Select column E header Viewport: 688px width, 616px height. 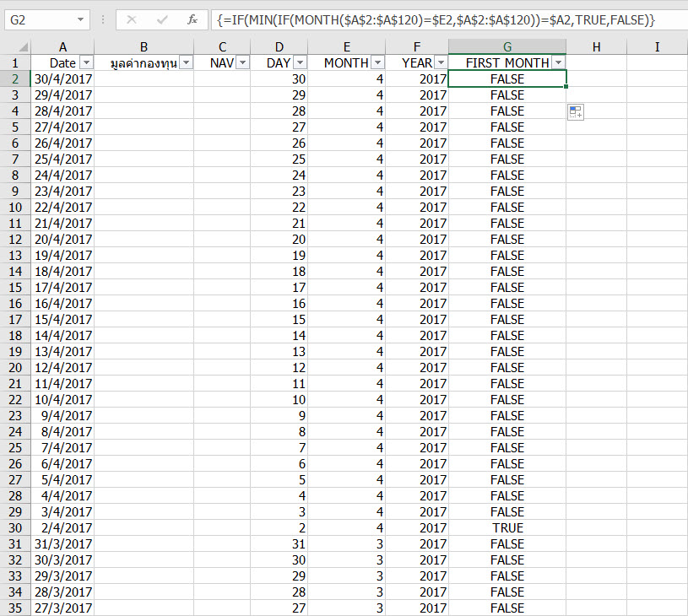pyautogui.click(x=347, y=46)
